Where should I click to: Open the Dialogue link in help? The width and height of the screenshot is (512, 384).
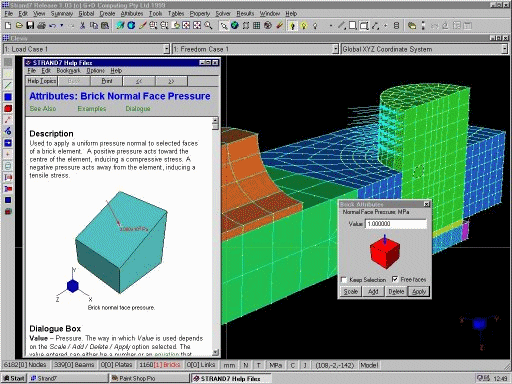click(x=138, y=109)
